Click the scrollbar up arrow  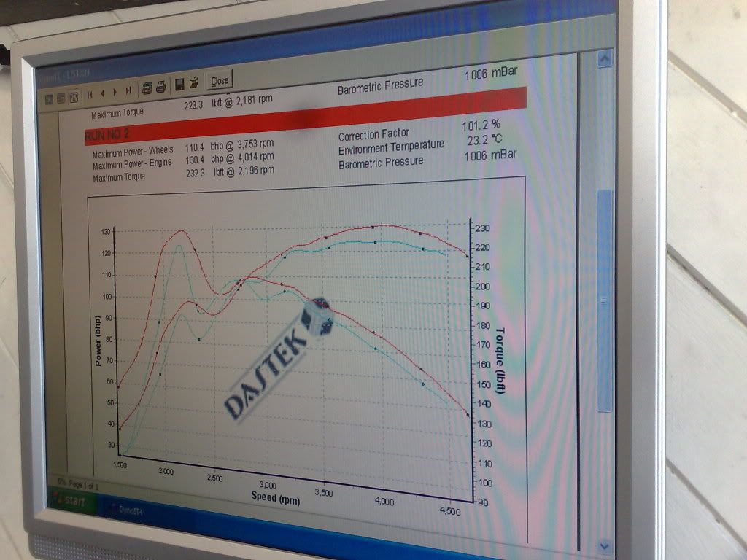[605, 60]
